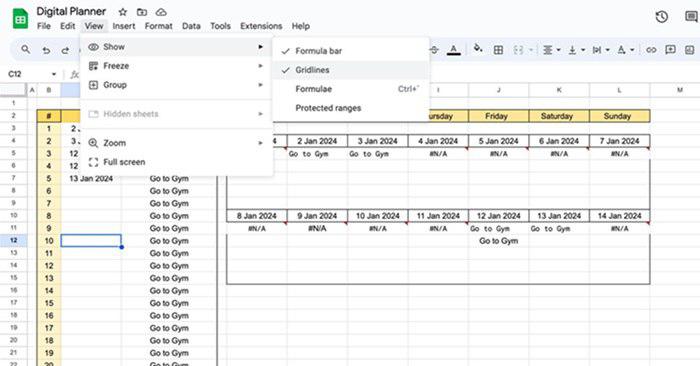Open the borders tool

pyautogui.click(x=498, y=50)
